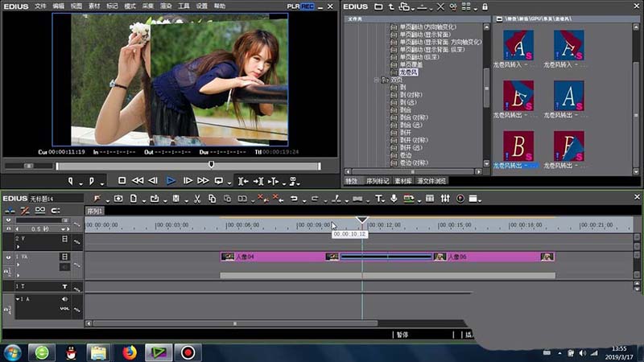Viewport: 644px width, 362px height.
Task: Open the view mode dropdown in effects panel
Action: (476, 9)
